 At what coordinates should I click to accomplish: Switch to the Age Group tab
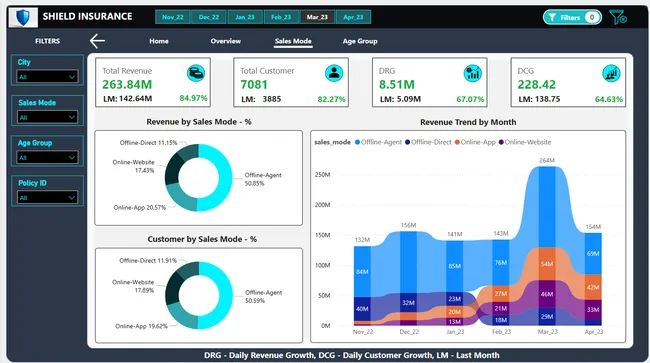click(x=360, y=41)
